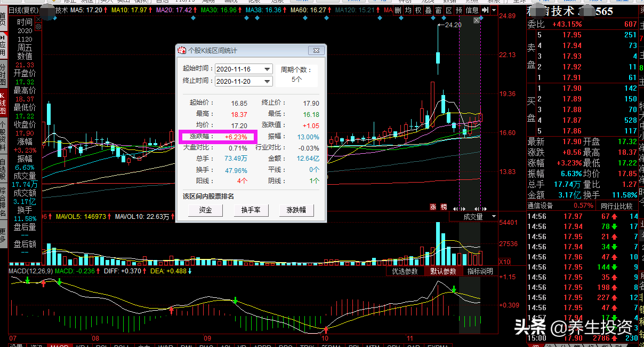Click the 换手 47.96% value in dialog
This screenshot has height=347, width=644.
[236, 170]
